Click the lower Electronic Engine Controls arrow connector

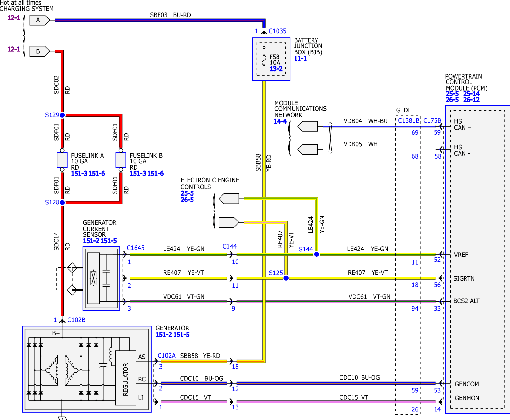tap(229, 222)
